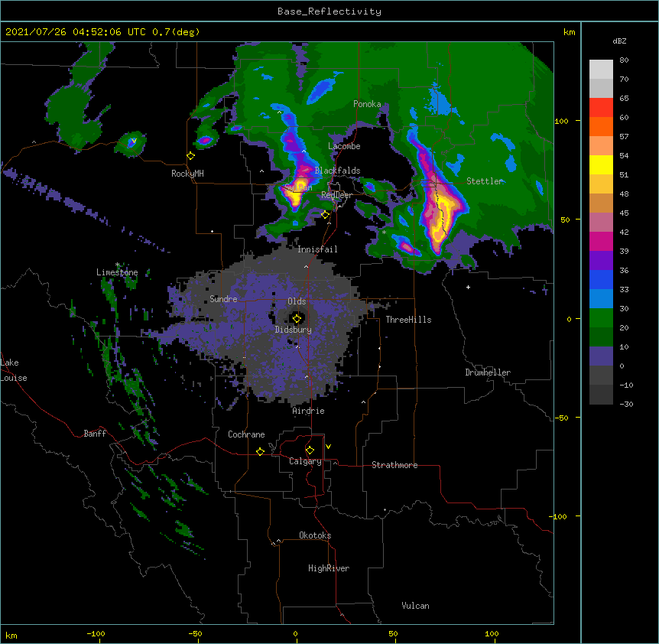Image resolution: width=659 pixels, height=644 pixels.
Task: Click the Okotoks city label
Action: point(315,535)
